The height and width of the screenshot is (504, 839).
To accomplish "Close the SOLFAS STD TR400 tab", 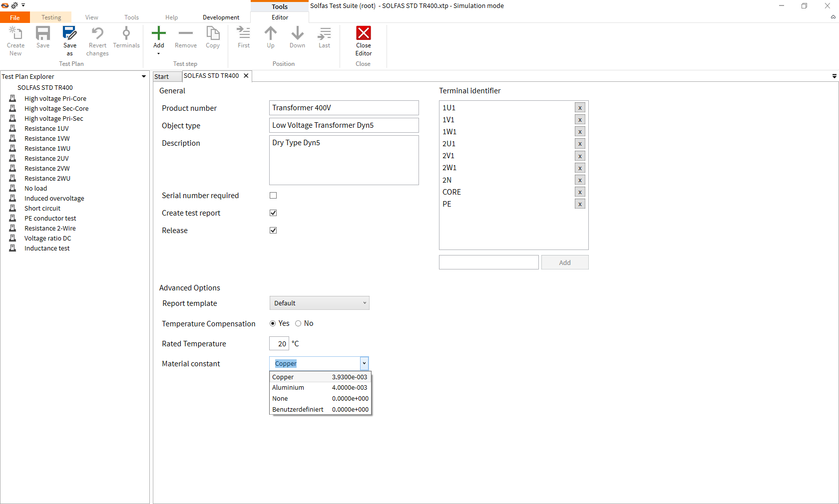I will tap(246, 76).
